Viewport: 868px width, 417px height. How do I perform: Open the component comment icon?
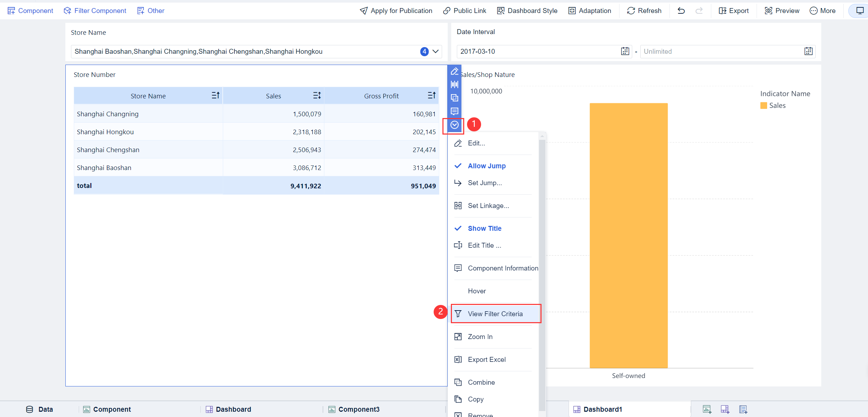click(x=454, y=111)
